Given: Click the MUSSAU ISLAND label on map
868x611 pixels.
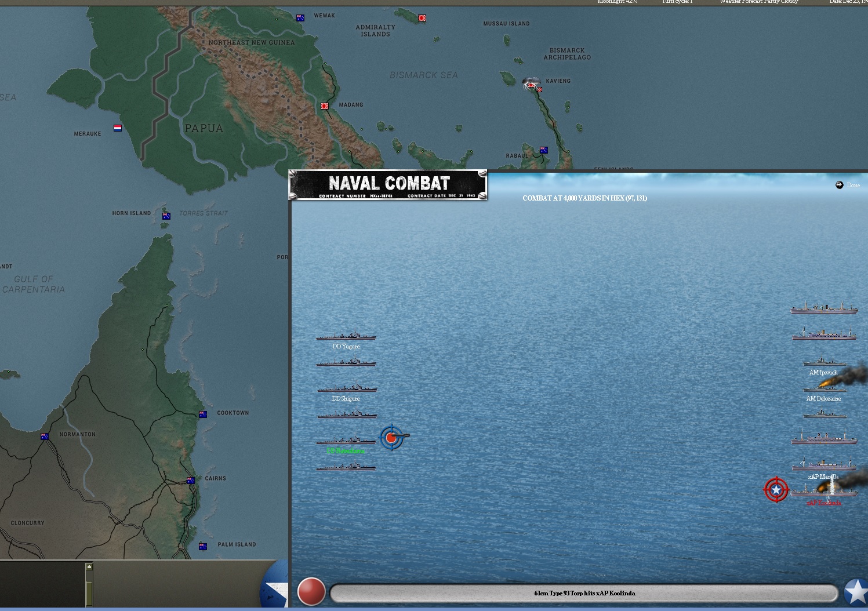Looking at the screenshot, I should (x=506, y=24).
